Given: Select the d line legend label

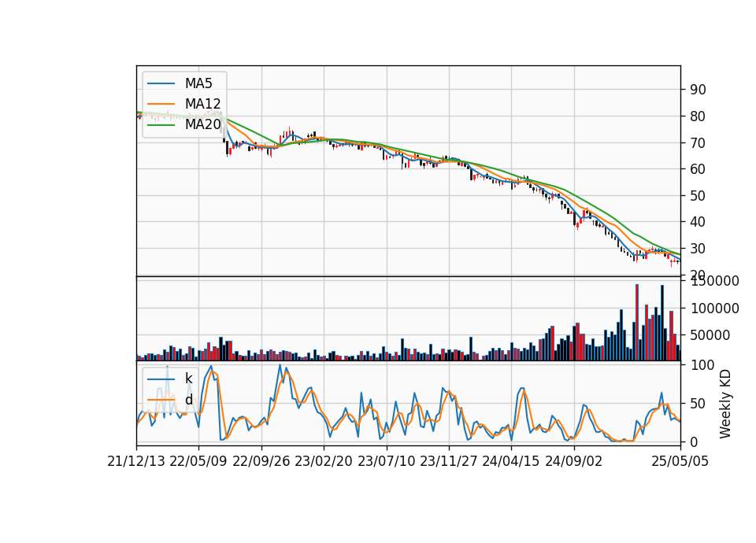Looking at the screenshot, I should (x=188, y=400).
